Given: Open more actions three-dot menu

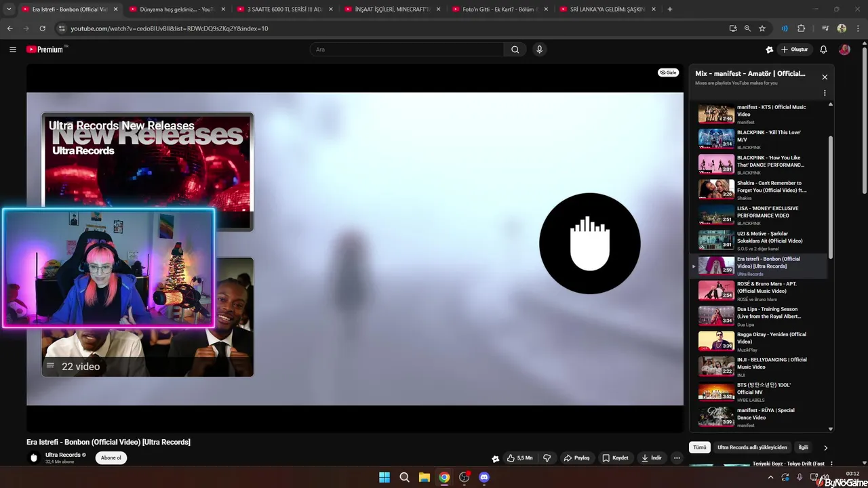Looking at the screenshot, I should [677, 458].
